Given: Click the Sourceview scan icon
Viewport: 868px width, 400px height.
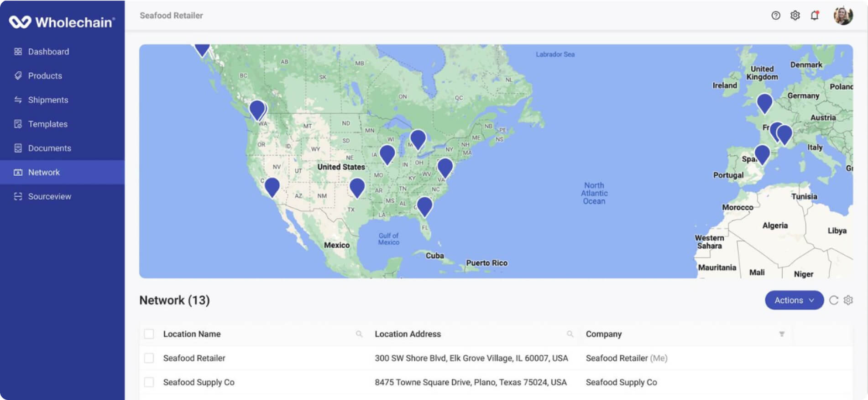Looking at the screenshot, I should tap(18, 196).
